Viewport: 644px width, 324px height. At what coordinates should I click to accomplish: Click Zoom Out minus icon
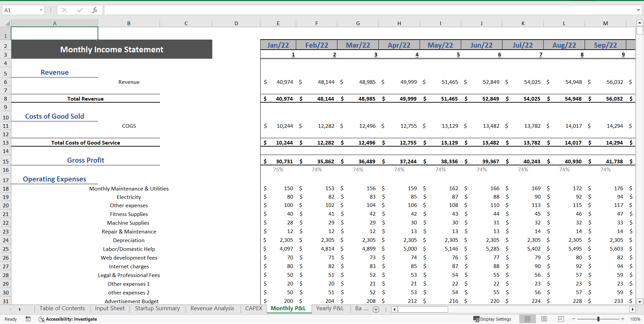[574, 319]
